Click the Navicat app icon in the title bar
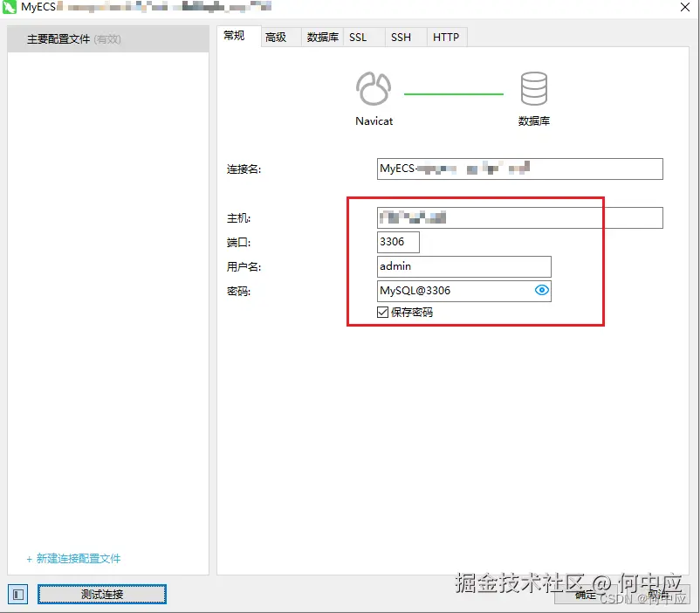700x613 pixels. (x=9, y=7)
